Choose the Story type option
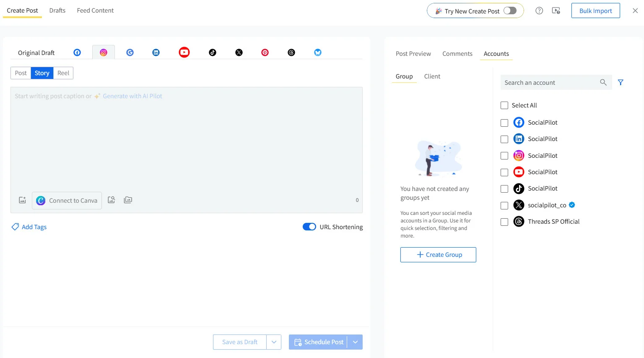The image size is (644, 358). 42,73
